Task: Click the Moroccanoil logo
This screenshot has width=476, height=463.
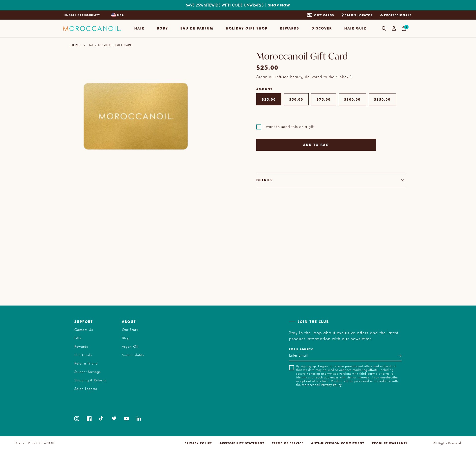Action: tap(92, 29)
